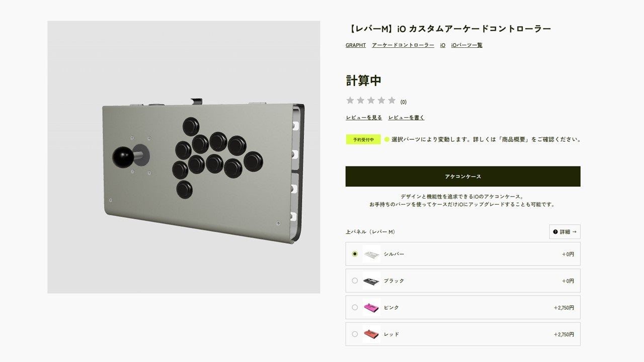Open the iO breadcrumb item
This screenshot has width=644, height=362.
[x=442, y=45]
